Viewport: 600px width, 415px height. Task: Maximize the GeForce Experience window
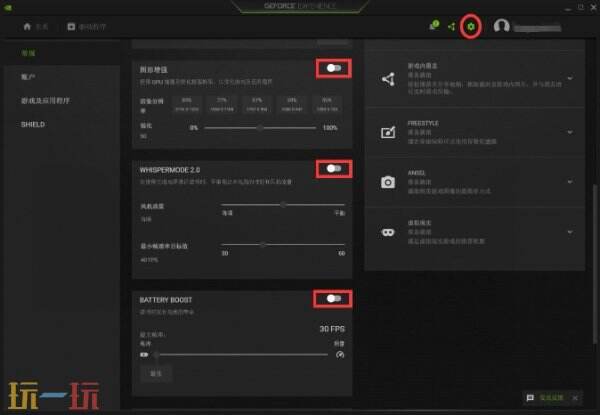(581, 7)
